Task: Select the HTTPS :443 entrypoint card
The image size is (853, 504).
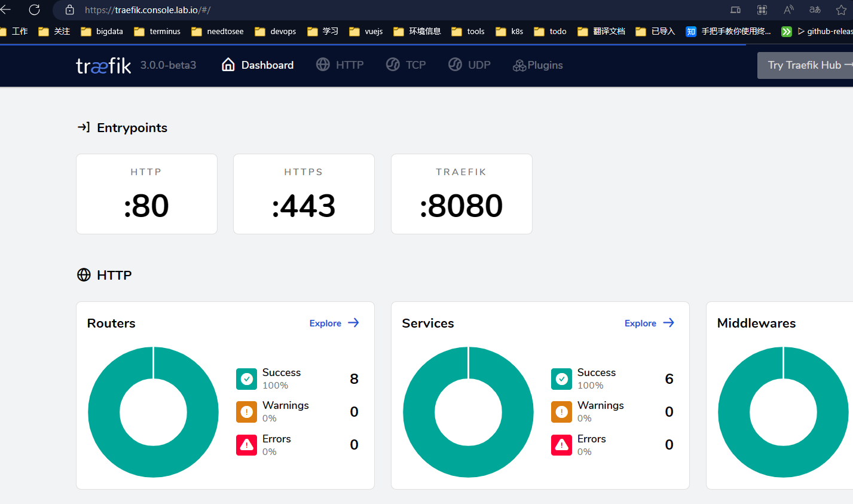Action: (x=304, y=194)
